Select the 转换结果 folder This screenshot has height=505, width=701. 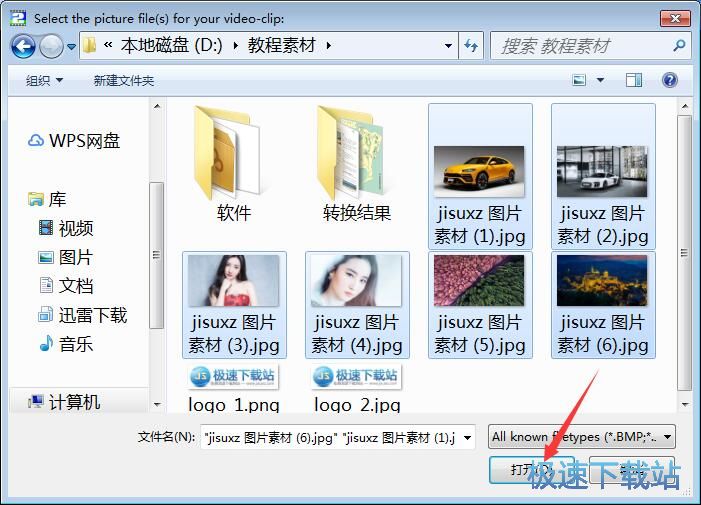coord(357,164)
